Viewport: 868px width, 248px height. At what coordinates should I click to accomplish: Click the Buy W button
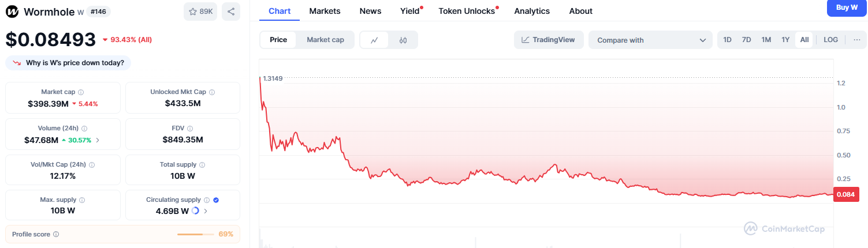846,7
